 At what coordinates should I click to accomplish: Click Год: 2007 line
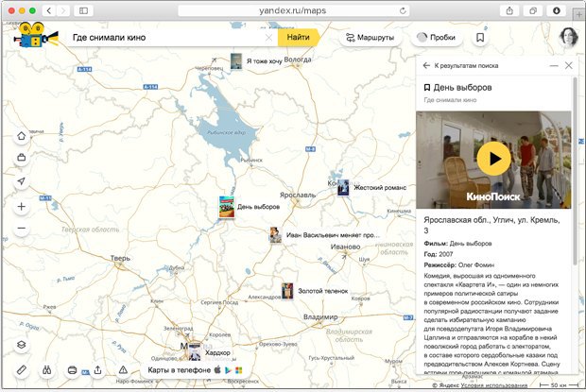point(438,254)
